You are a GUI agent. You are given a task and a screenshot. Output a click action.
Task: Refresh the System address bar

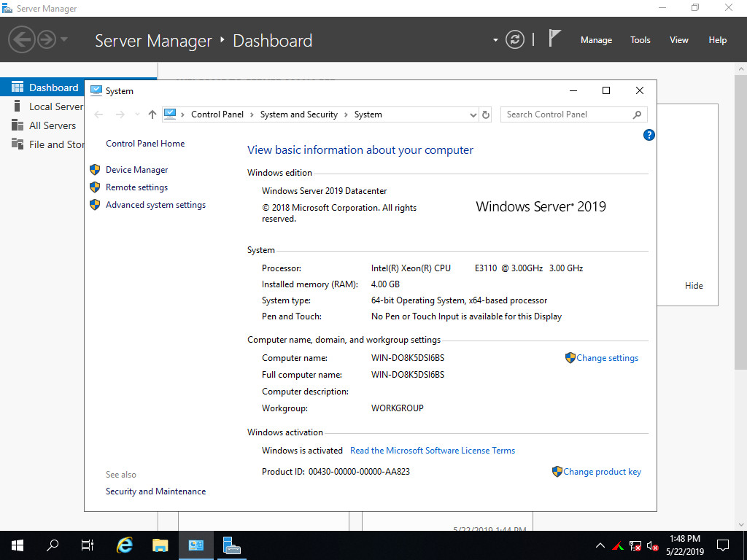pyautogui.click(x=487, y=114)
